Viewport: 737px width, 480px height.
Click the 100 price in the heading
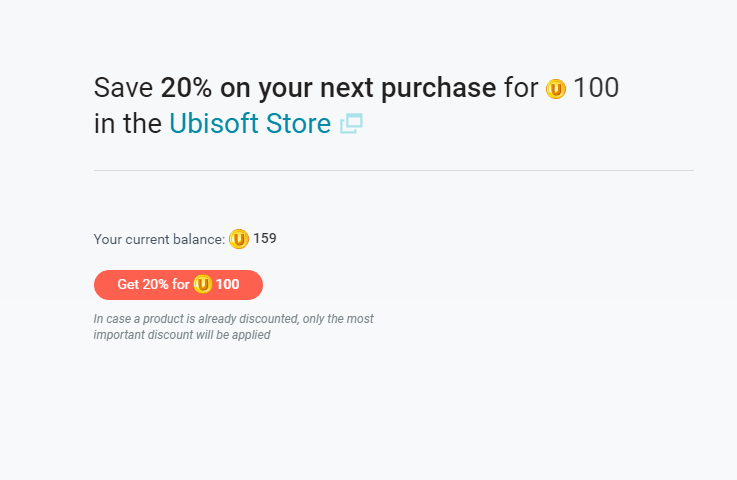[x=596, y=87]
